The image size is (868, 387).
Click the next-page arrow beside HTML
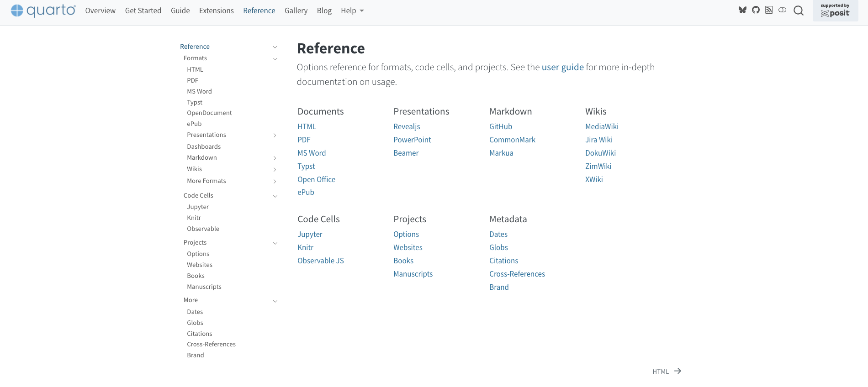[x=677, y=371]
